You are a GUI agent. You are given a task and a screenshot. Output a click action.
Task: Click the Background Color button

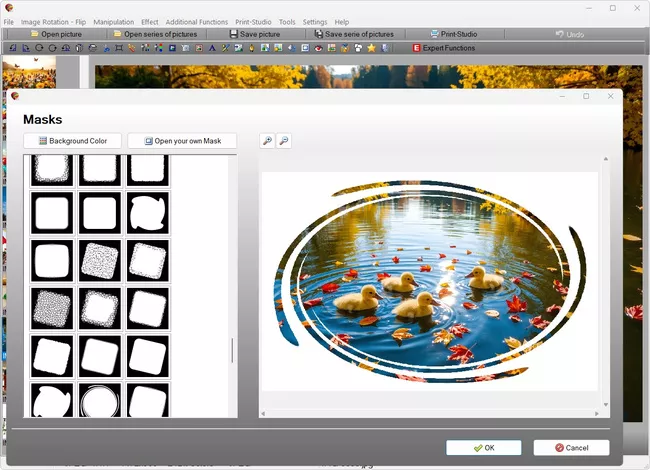(x=73, y=141)
